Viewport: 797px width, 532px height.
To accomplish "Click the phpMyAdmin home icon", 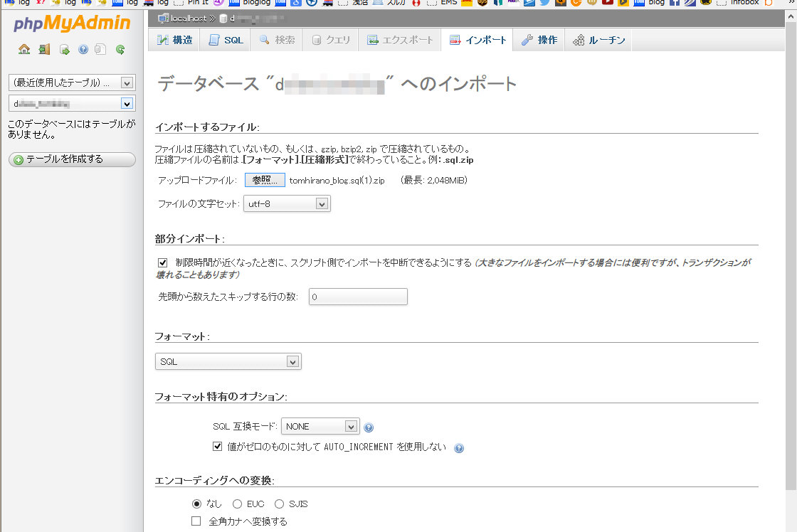I will point(24,50).
